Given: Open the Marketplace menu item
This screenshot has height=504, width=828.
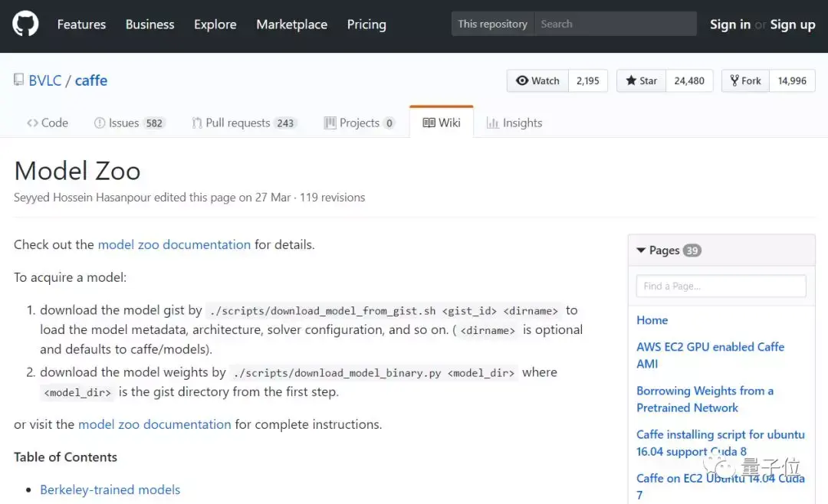Looking at the screenshot, I should point(291,25).
